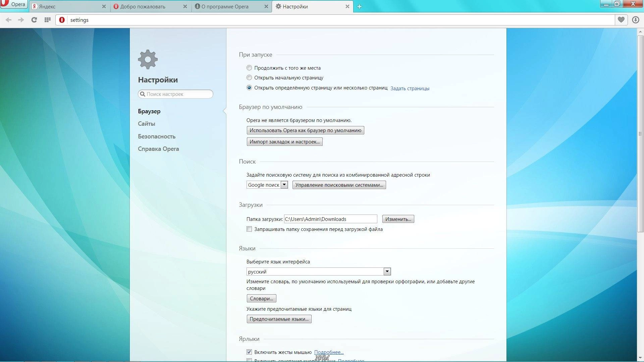Close the Настройки tab

tap(347, 6)
